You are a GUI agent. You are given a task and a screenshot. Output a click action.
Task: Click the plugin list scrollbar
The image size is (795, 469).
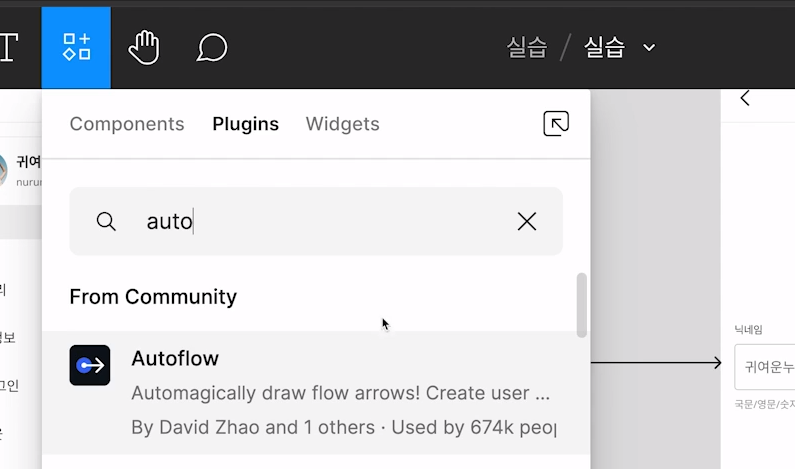[582, 304]
